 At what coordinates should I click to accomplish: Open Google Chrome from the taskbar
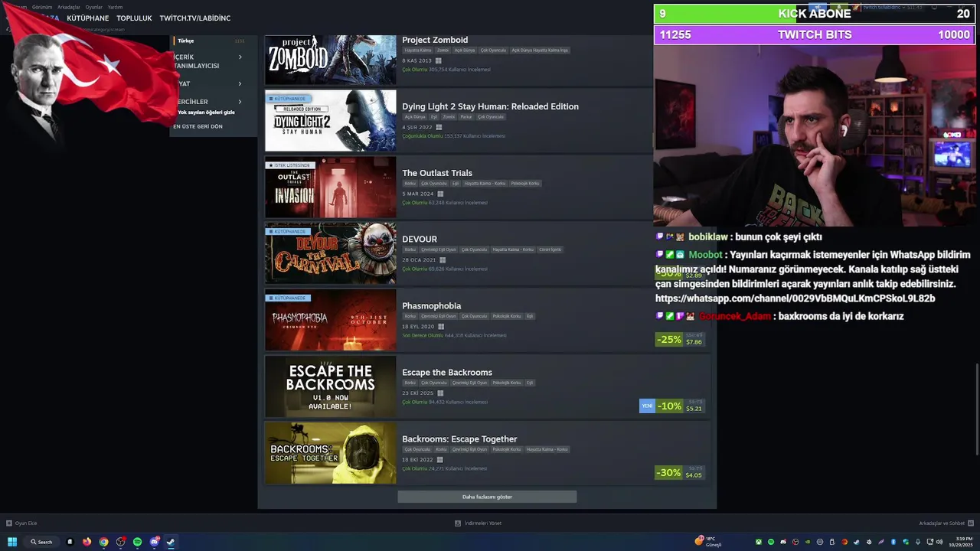103,542
